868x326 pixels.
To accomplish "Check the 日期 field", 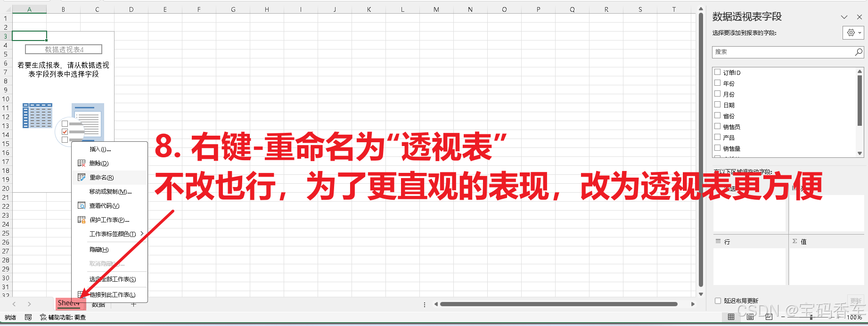I will pyautogui.click(x=717, y=105).
